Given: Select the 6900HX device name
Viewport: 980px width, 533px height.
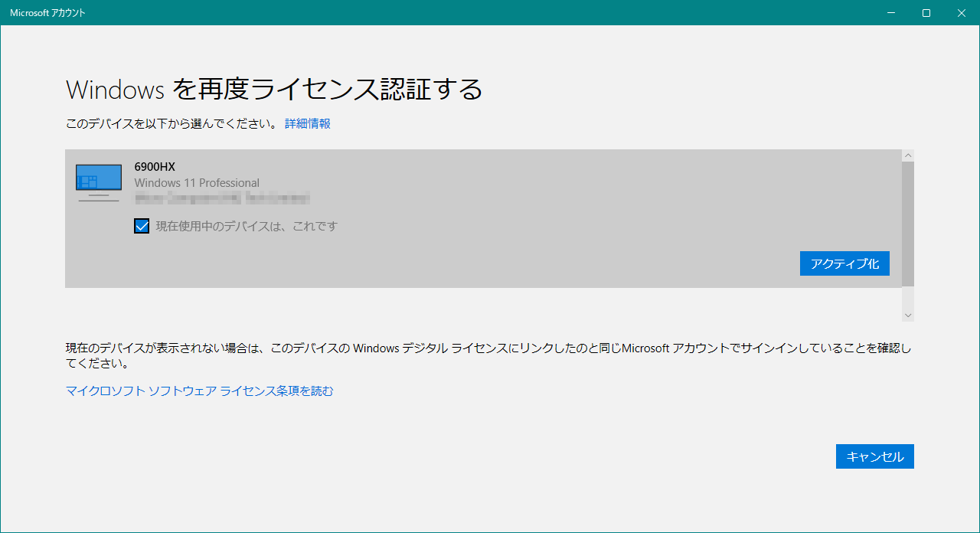Looking at the screenshot, I should click(155, 166).
